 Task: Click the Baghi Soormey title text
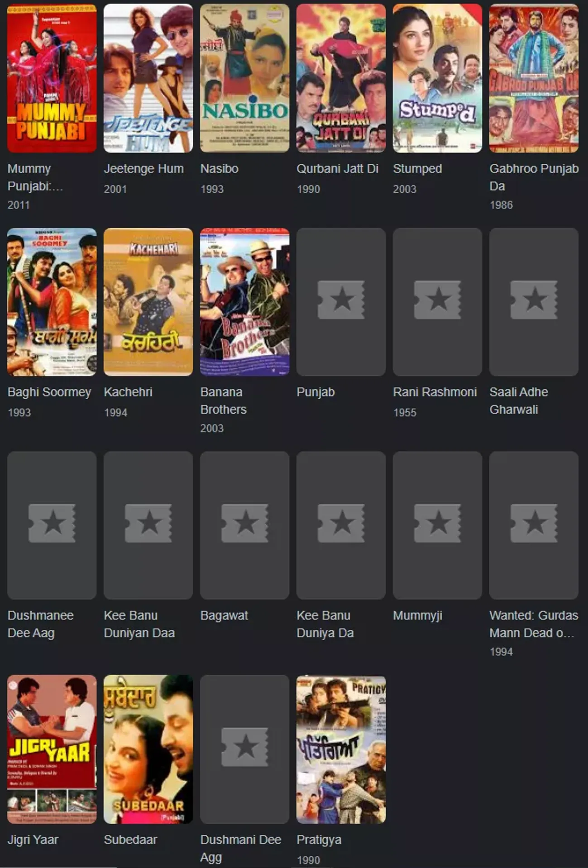coord(49,392)
